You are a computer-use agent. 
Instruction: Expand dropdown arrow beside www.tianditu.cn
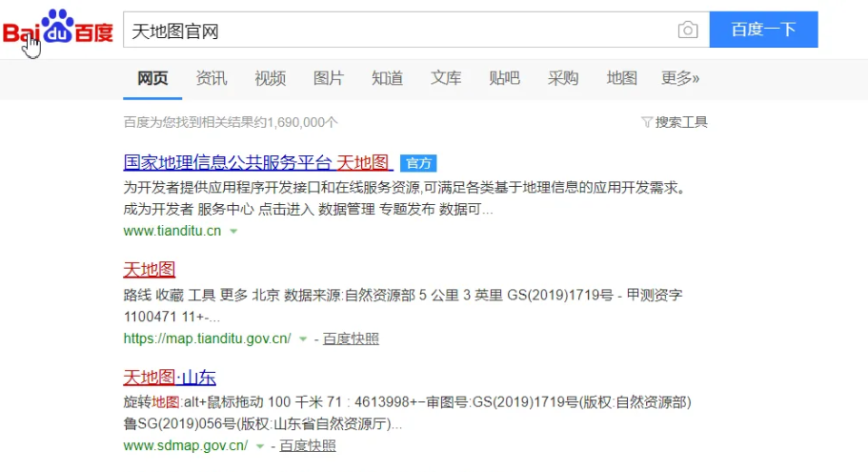coord(233,231)
